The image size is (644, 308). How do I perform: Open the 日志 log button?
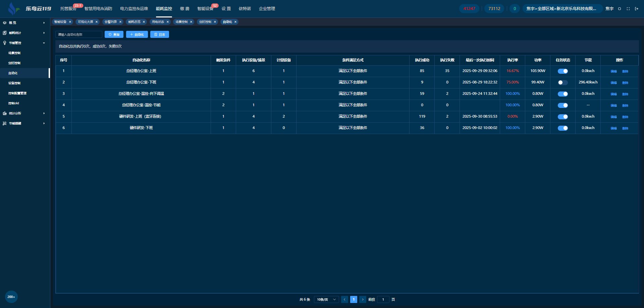(x=160, y=35)
